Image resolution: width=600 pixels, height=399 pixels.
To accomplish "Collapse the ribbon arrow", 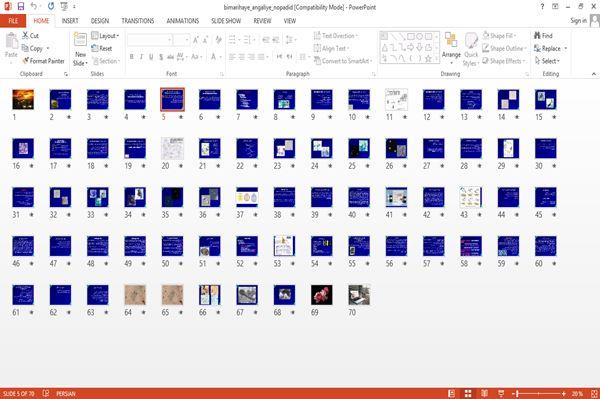I will (x=594, y=73).
